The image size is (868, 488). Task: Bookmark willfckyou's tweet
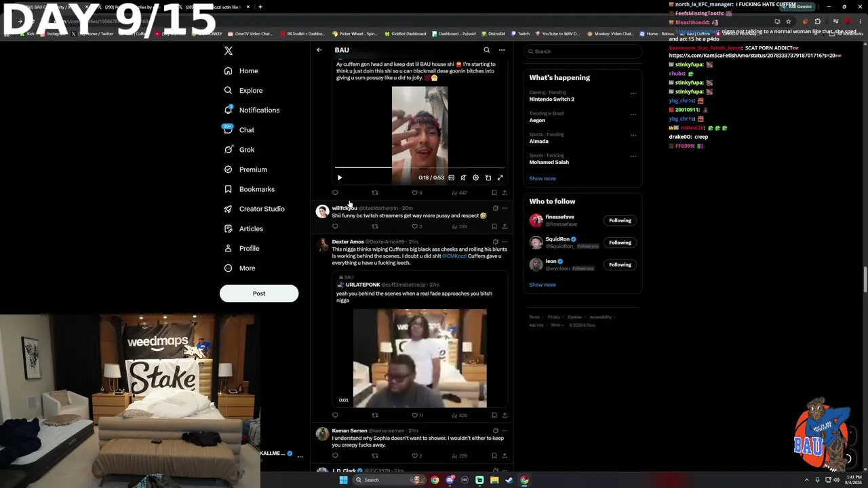pos(494,226)
